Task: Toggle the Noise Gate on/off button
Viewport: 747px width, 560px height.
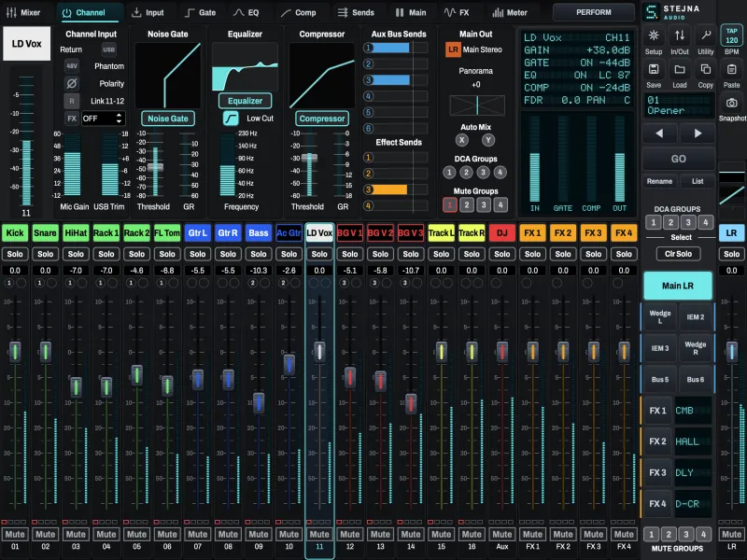Action: [x=168, y=119]
